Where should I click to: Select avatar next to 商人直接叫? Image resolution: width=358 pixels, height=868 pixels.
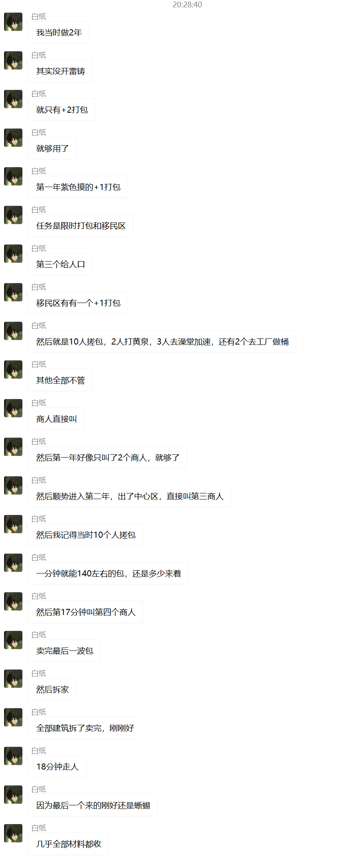13,408
